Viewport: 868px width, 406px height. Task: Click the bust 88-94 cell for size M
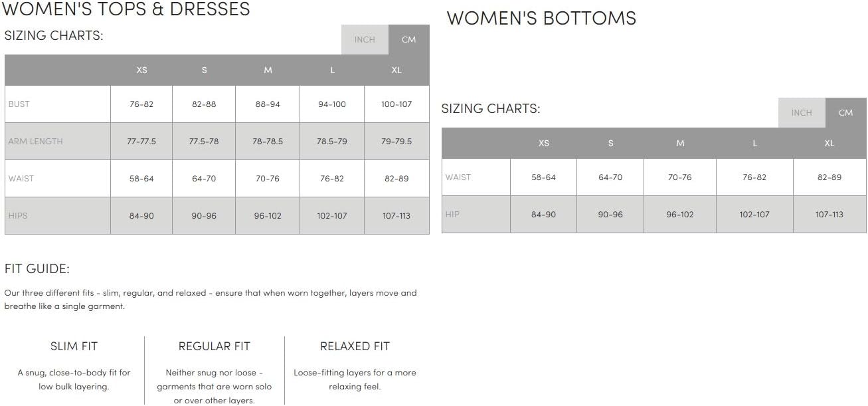coord(268,104)
